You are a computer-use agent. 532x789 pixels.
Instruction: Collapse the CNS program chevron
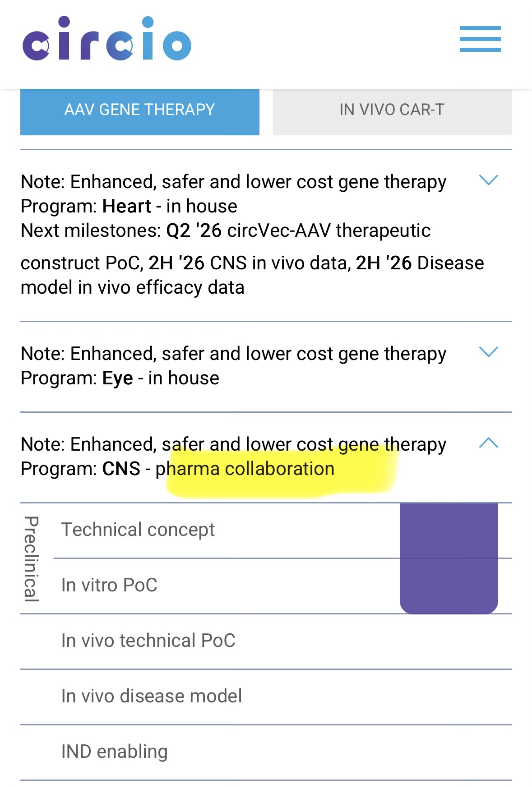488,443
